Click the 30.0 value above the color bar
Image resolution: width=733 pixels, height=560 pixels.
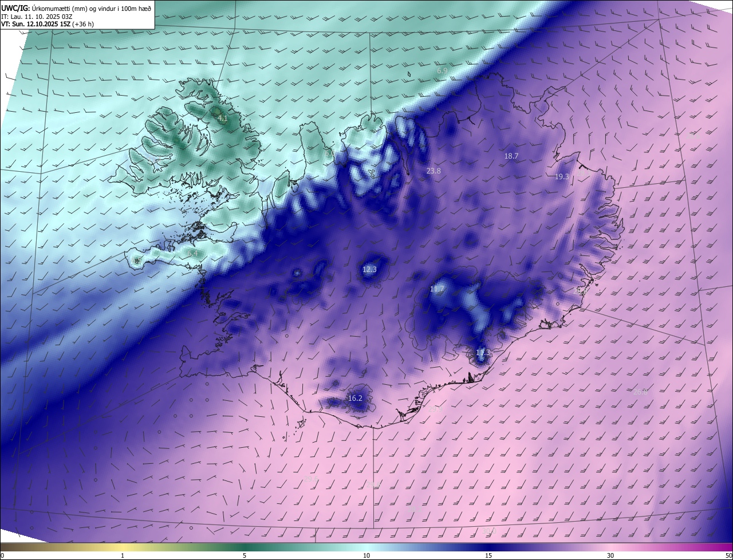click(488, 531)
